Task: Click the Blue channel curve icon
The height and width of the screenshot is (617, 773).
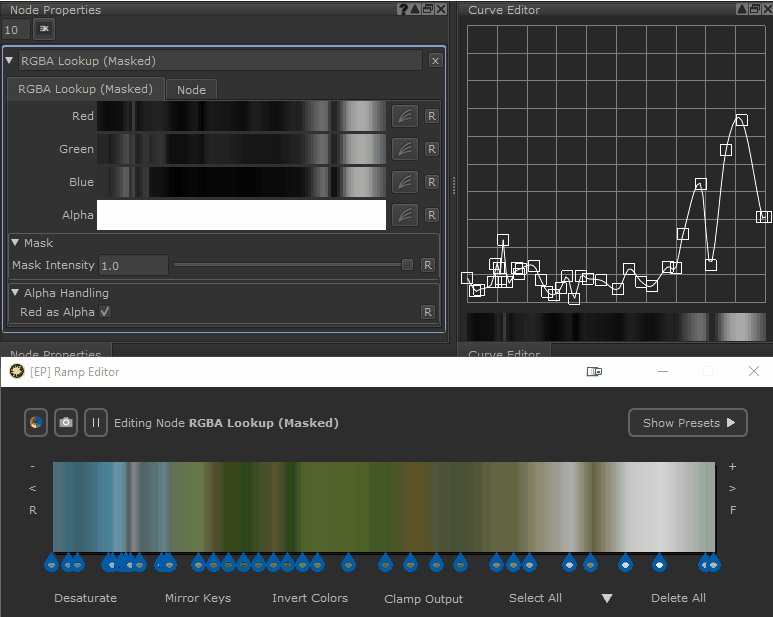Action: (404, 182)
